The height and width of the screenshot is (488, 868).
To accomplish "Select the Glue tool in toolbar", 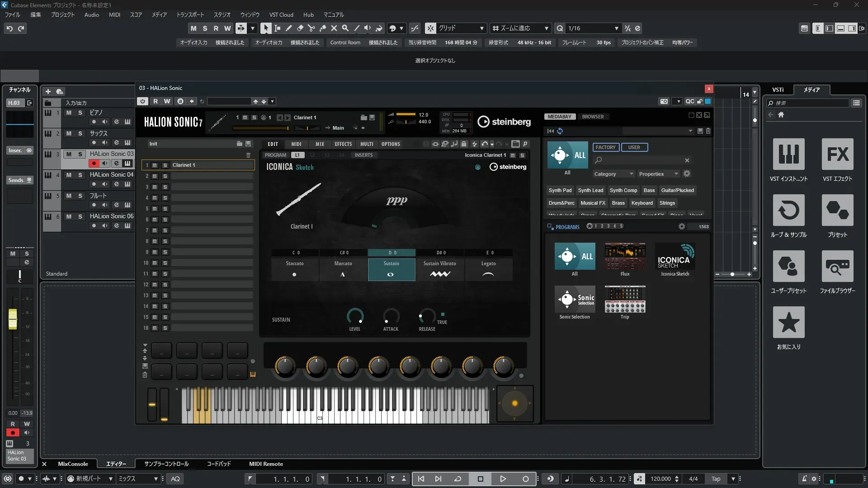I will point(322,28).
